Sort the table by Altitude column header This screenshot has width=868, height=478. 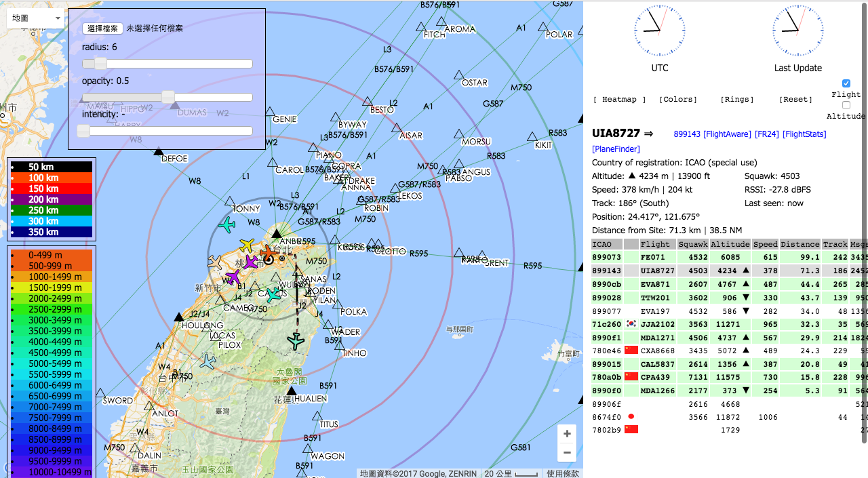730,244
